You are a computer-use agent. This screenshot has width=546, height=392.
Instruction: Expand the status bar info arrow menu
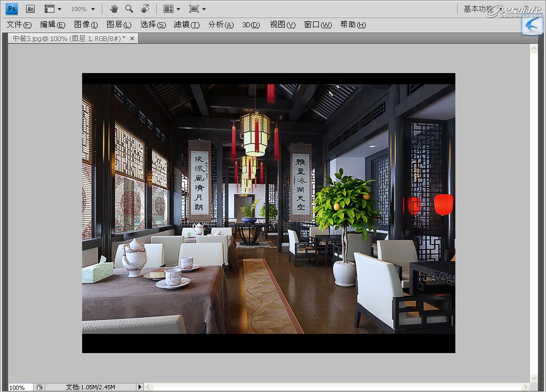(140, 387)
